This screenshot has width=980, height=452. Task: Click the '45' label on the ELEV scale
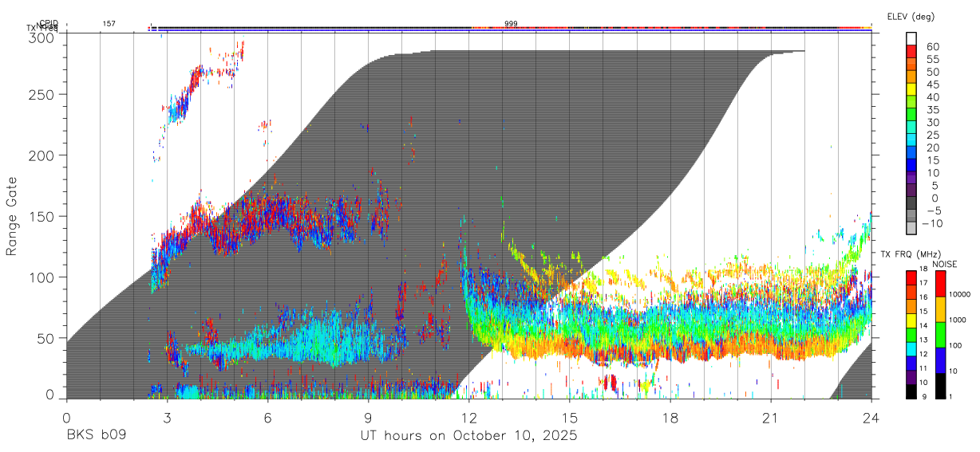[932, 85]
